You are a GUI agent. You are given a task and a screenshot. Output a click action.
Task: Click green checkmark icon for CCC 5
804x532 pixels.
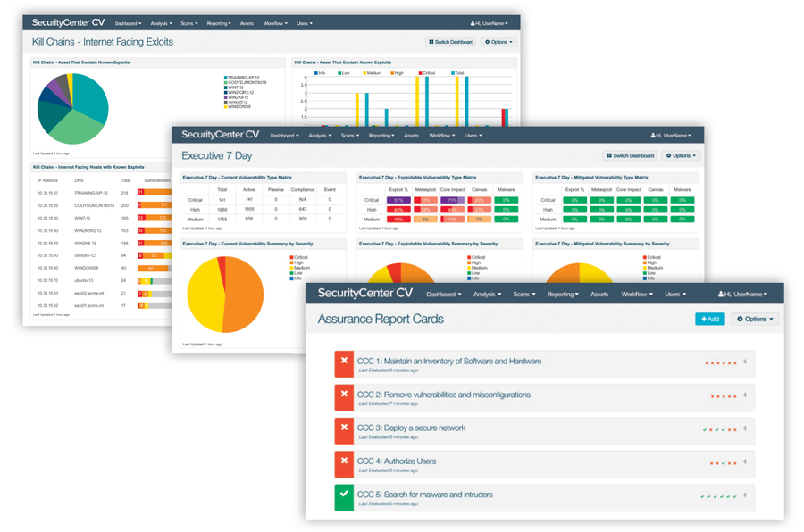pyautogui.click(x=344, y=497)
